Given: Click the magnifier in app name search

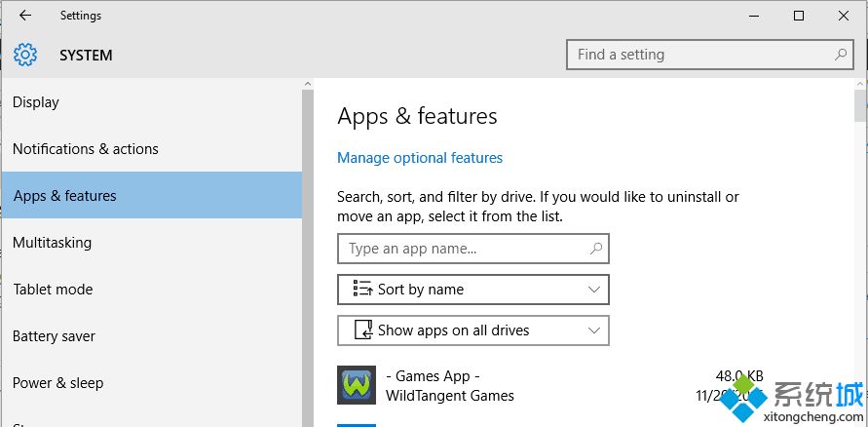Looking at the screenshot, I should [x=595, y=249].
